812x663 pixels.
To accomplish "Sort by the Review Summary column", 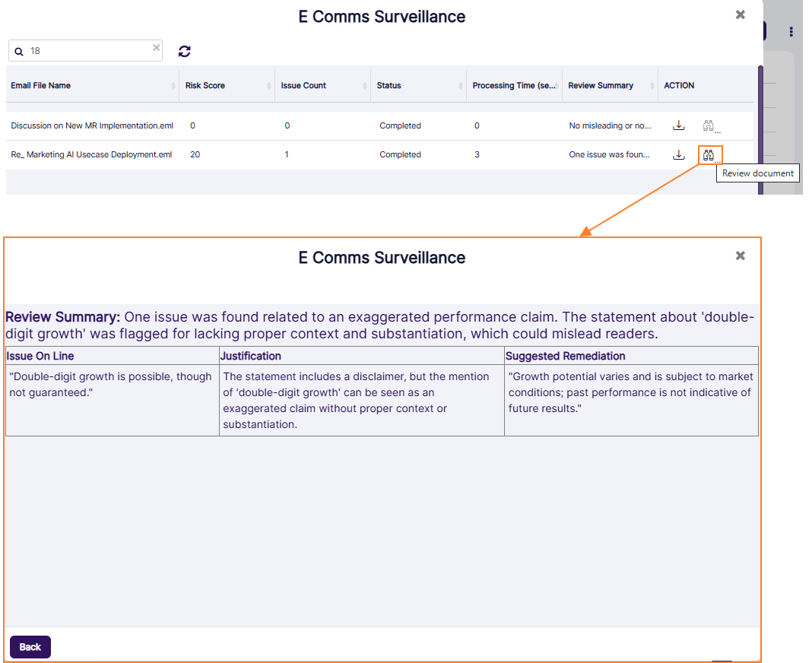I will [652, 85].
